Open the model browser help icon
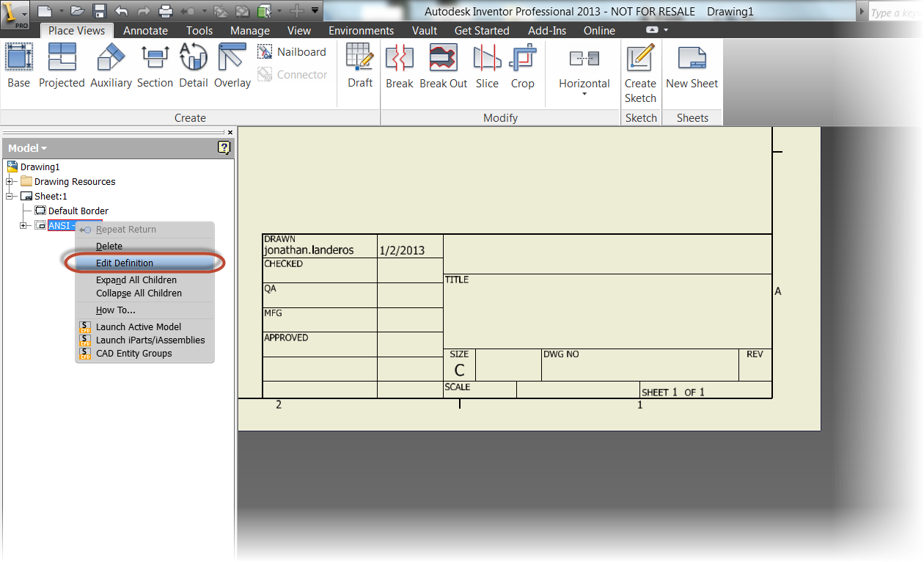 (x=224, y=148)
